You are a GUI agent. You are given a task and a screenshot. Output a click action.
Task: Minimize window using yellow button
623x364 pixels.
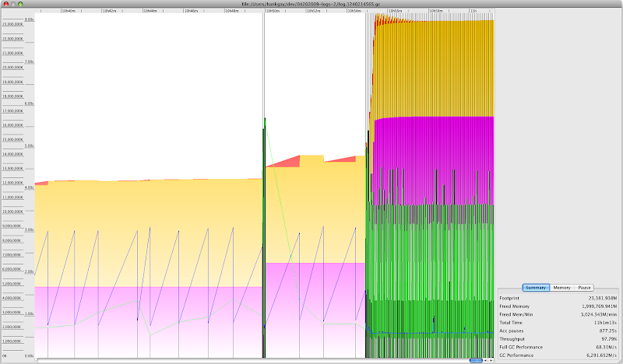(x=14, y=3)
